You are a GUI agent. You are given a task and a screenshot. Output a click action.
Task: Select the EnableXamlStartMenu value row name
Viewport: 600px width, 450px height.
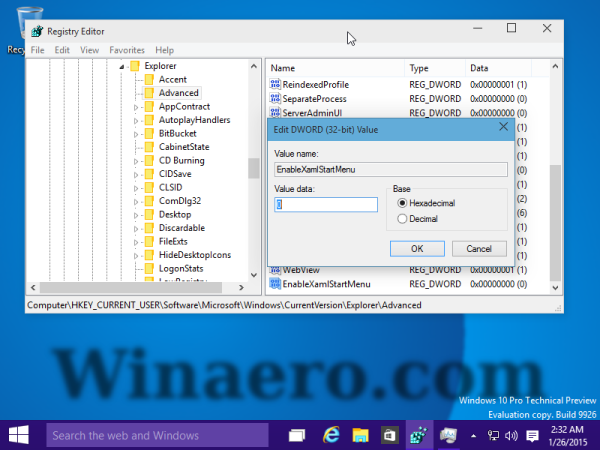click(x=326, y=284)
